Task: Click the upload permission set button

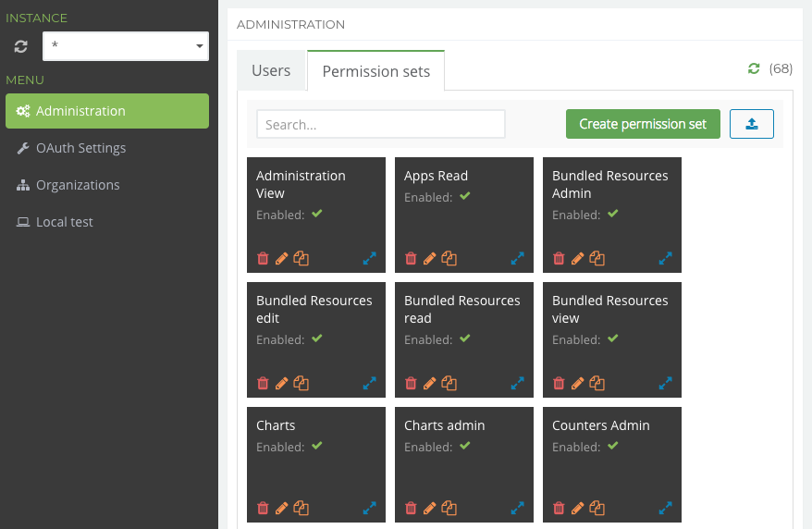Action: [x=751, y=124]
